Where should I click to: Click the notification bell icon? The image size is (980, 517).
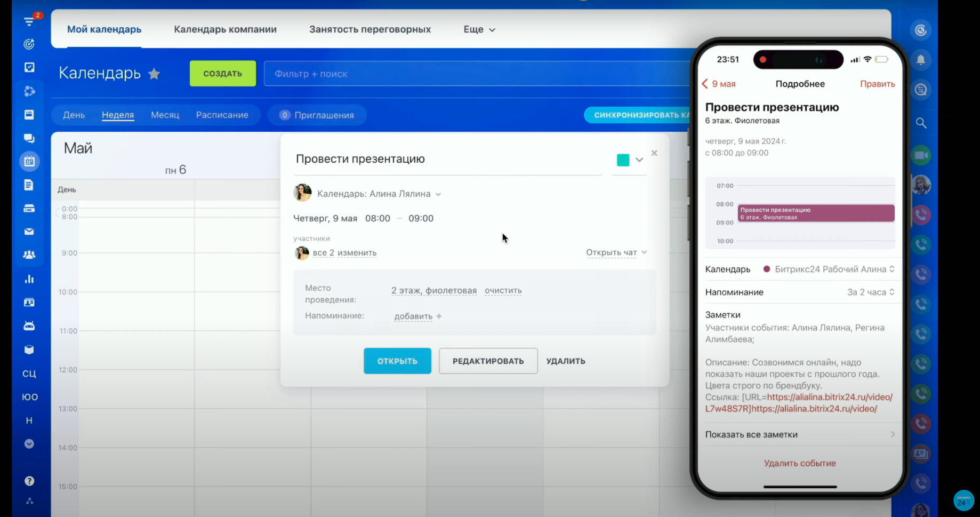point(920,60)
